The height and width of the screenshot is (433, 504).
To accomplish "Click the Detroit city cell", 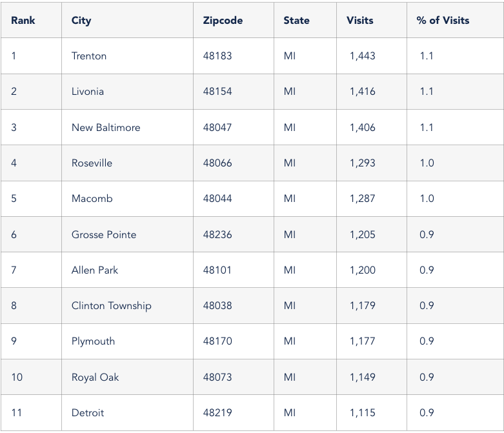I will click(x=88, y=413).
